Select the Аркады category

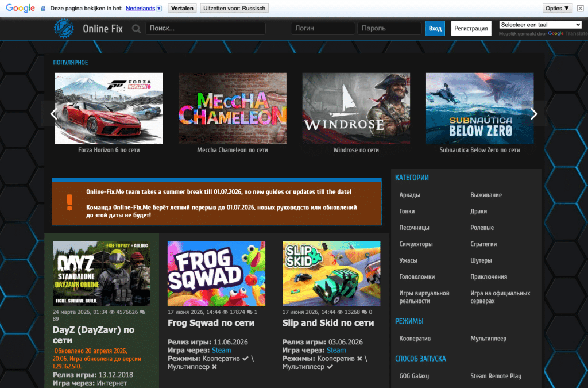click(x=409, y=195)
